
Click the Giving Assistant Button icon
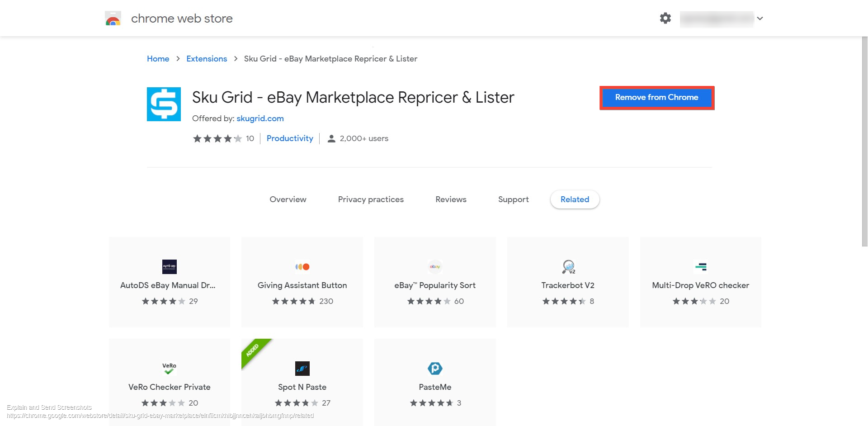tap(302, 267)
